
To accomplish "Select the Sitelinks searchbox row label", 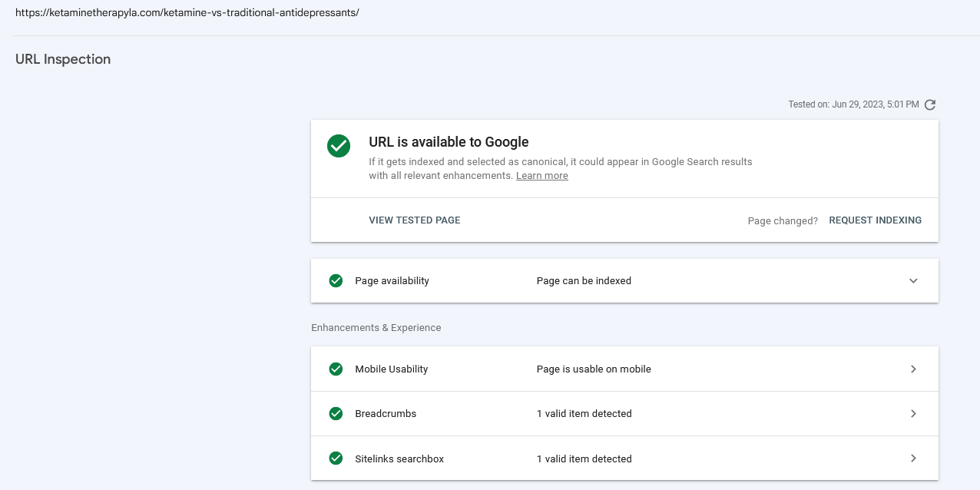I will coord(399,459).
